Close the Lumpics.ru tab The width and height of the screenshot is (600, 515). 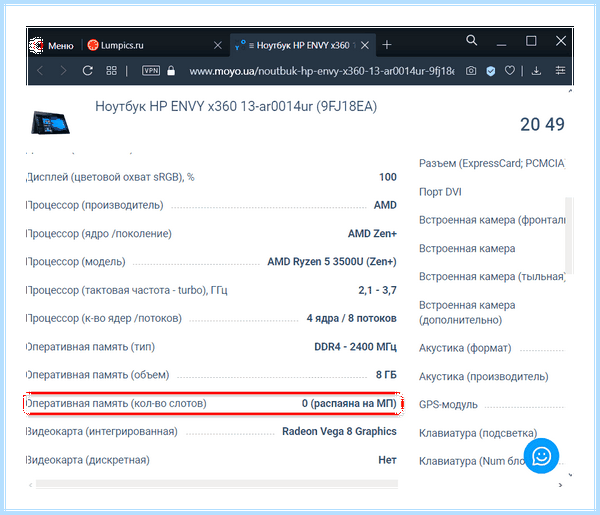[x=218, y=45]
